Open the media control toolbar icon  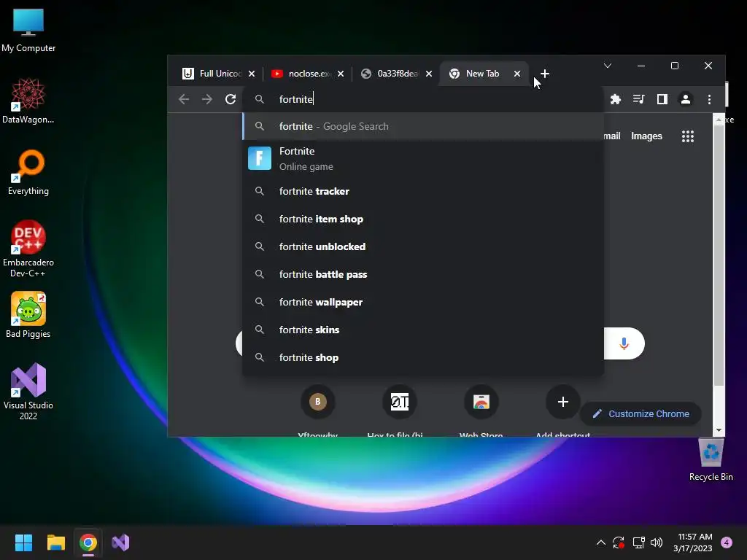638,99
